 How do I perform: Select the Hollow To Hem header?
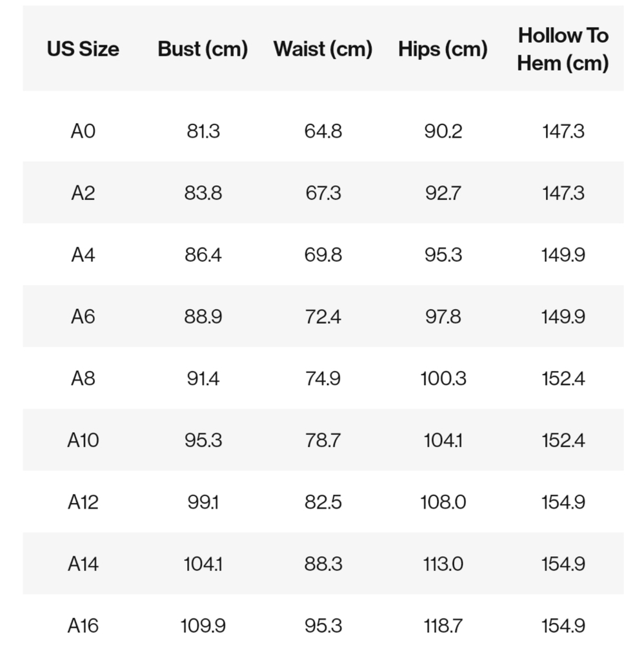coord(563,50)
